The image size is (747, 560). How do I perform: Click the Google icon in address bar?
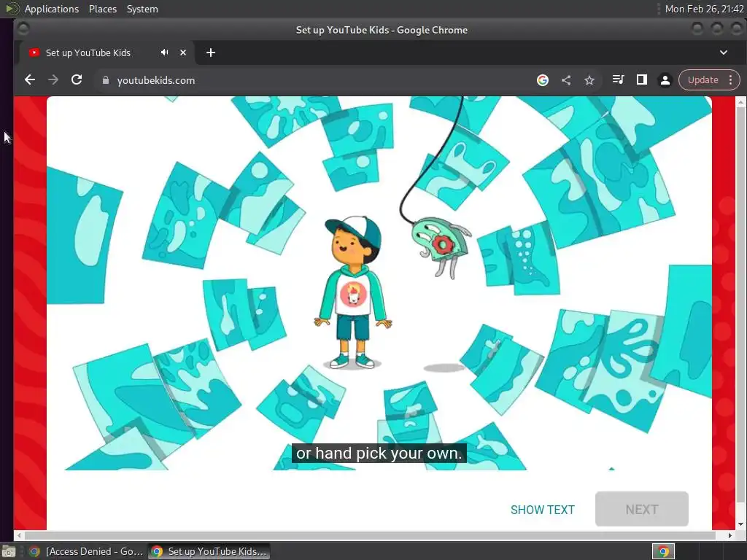(542, 80)
